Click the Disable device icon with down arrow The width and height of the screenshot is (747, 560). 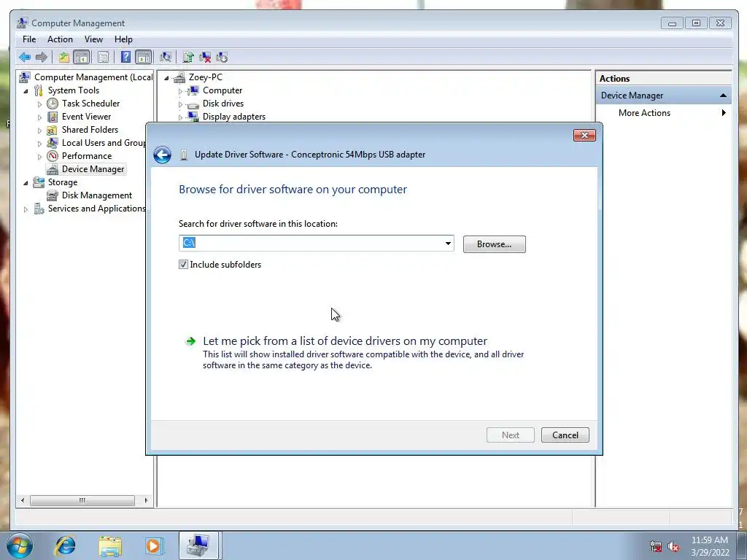click(222, 58)
